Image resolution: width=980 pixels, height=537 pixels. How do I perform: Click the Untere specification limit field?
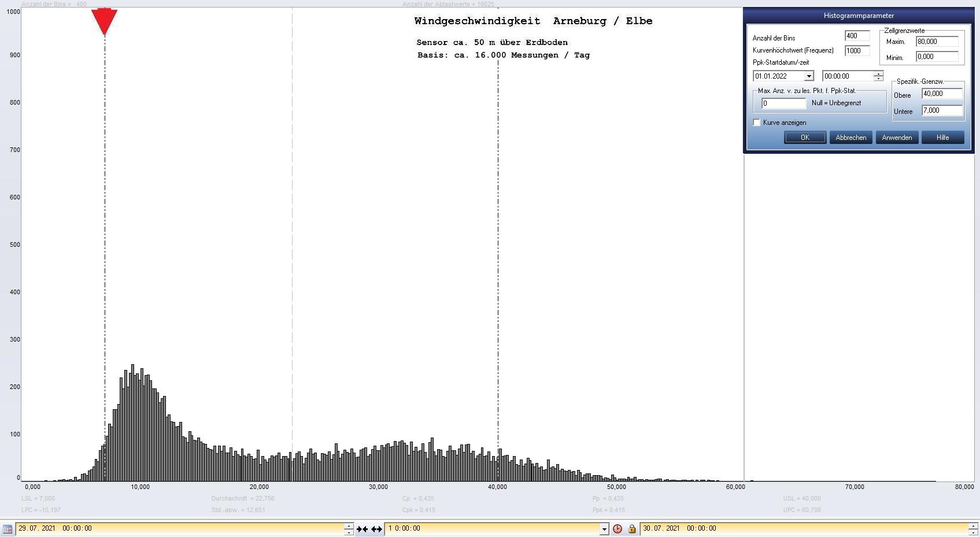coord(942,110)
